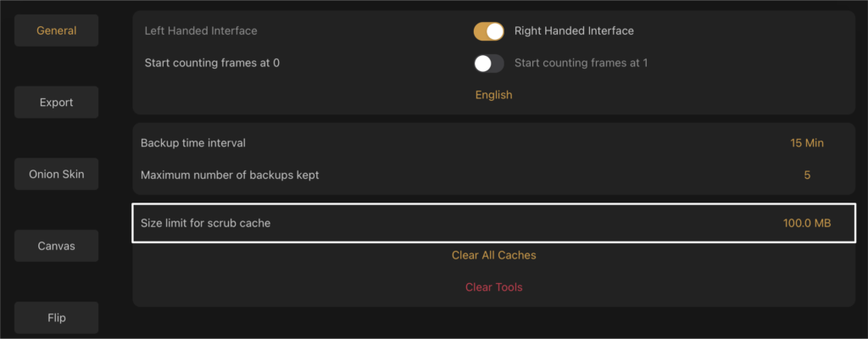Adjust the maximum backups value 5
The width and height of the screenshot is (868, 339).
(807, 175)
